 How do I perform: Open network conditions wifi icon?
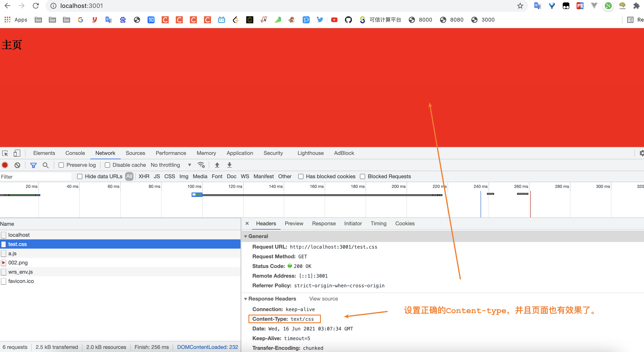tap(201, 165)
